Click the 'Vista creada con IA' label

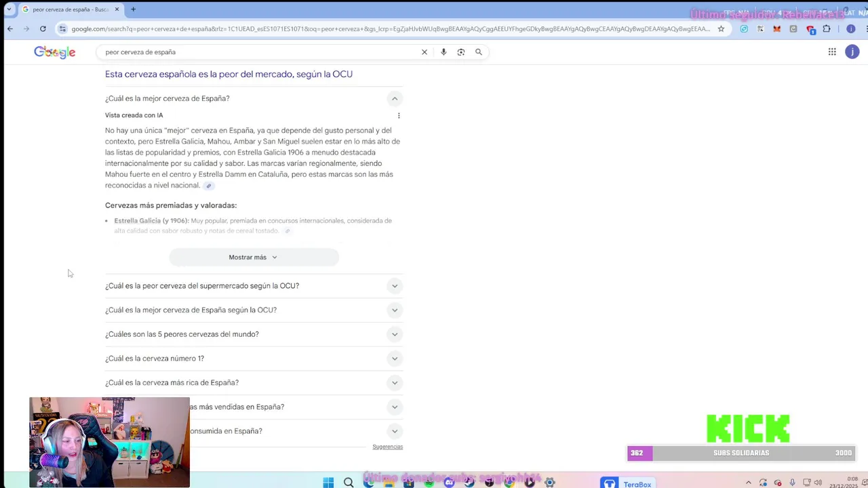pyautogui.click(x=134, y=115)
